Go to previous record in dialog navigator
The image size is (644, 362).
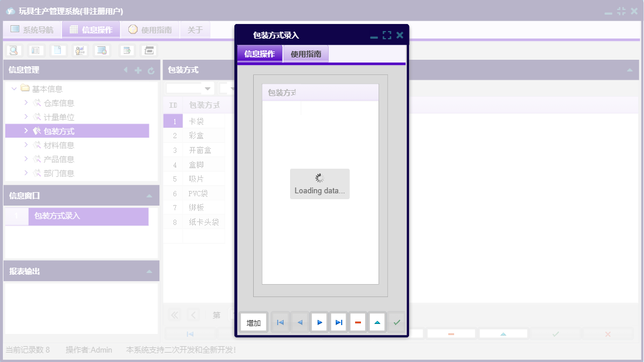click(x=300, y=322)
